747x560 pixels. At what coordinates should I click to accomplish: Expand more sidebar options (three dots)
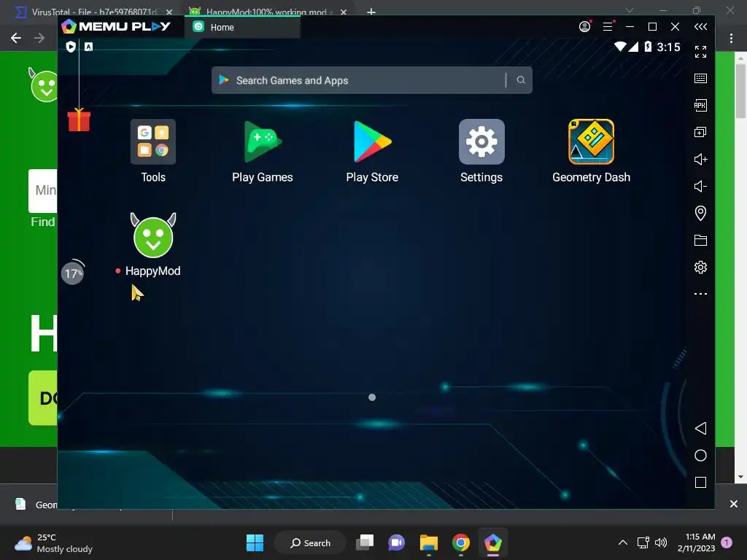pos(700,294)
